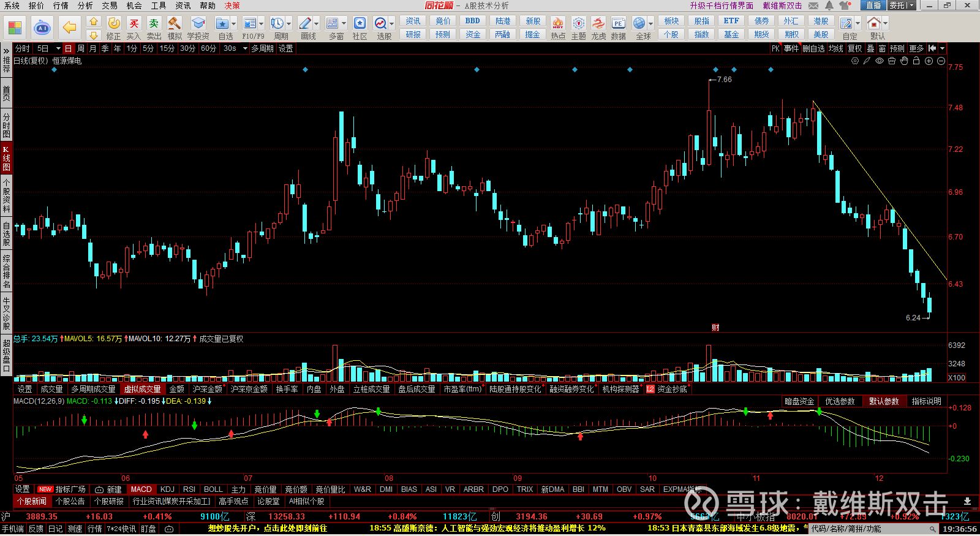
Task: Click the 代码/名称/简拼 search field
Action: (870, 529)
